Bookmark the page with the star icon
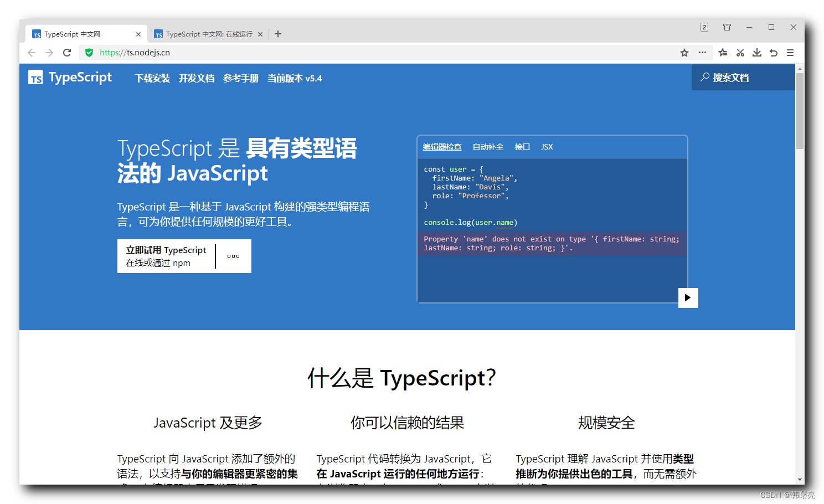 coord(684,52)
